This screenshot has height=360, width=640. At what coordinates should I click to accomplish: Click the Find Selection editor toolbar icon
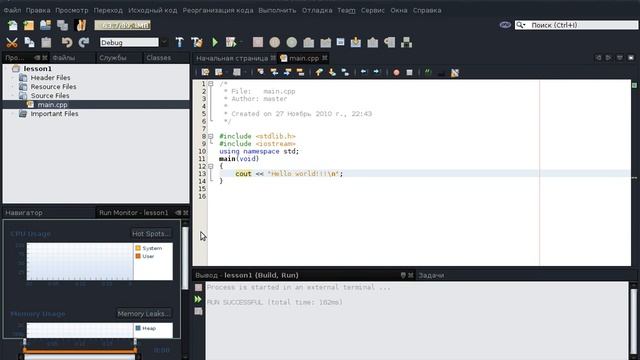pyautogui.click(x=260, y=73)
